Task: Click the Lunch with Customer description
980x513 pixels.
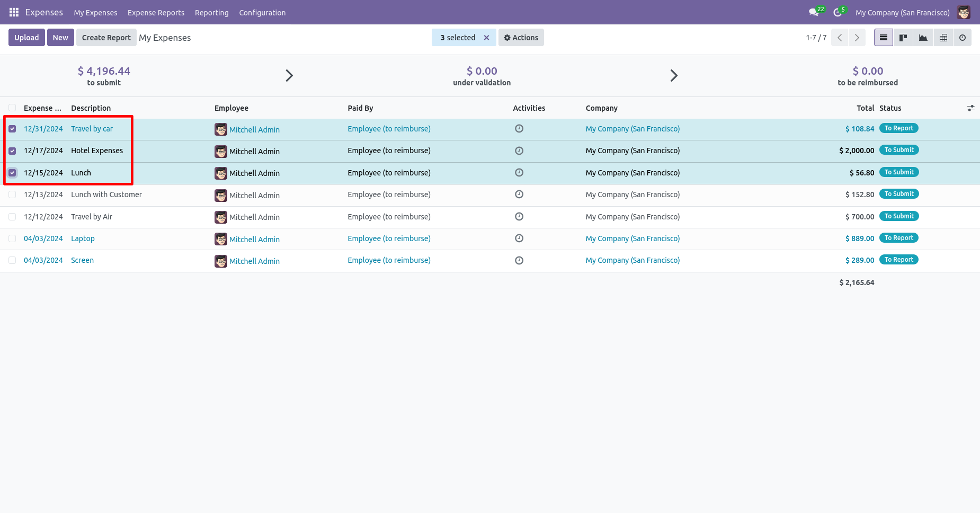Action: 106,194
